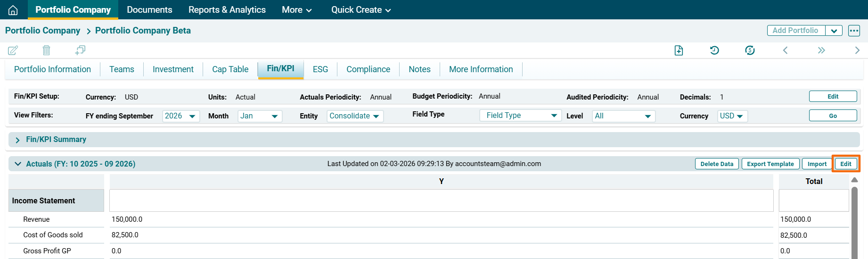Open the Field Type dropdown
The height and width of the screenshot is (259, 868).
point(520,116)
